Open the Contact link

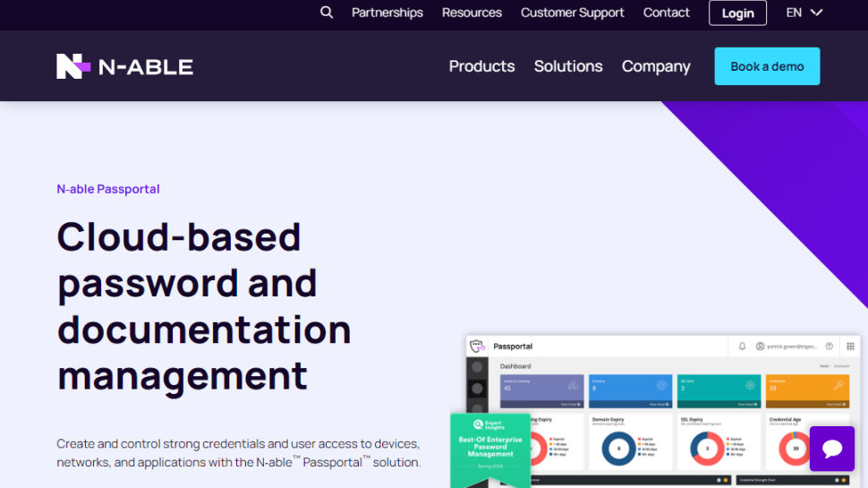[x=666, y=13]
